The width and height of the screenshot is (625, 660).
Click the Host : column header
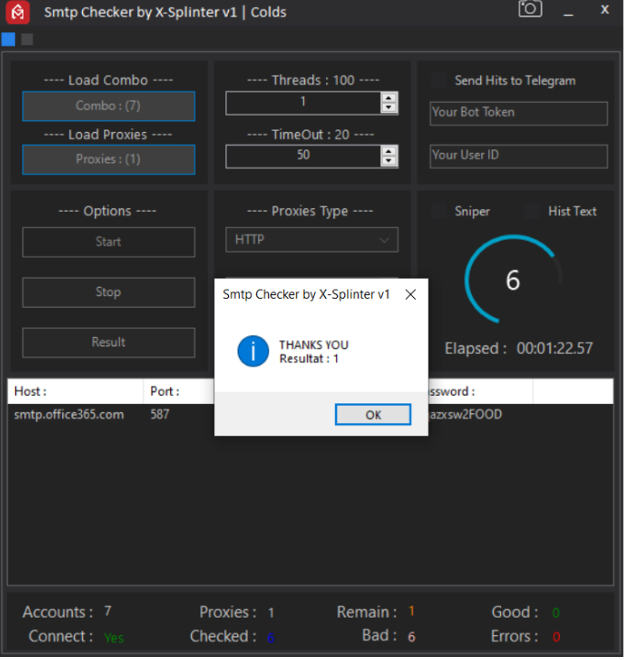click(75, 391)
